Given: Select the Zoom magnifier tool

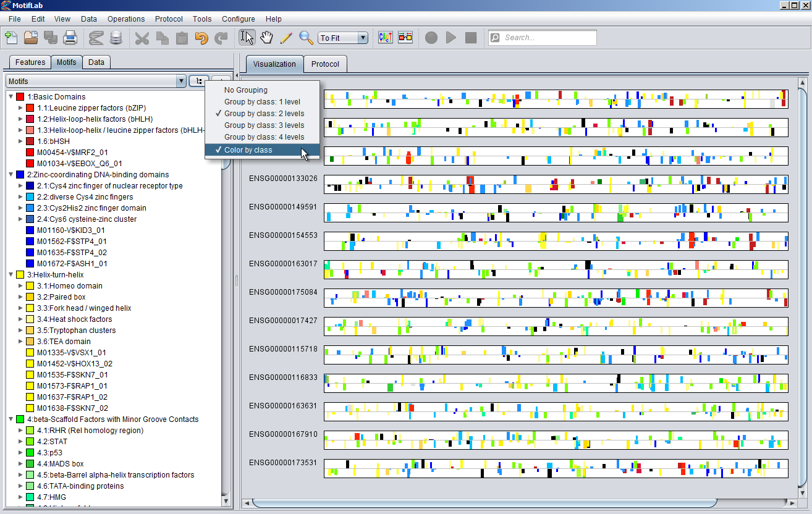Looking at the screenshot, I should click(306, 38).
